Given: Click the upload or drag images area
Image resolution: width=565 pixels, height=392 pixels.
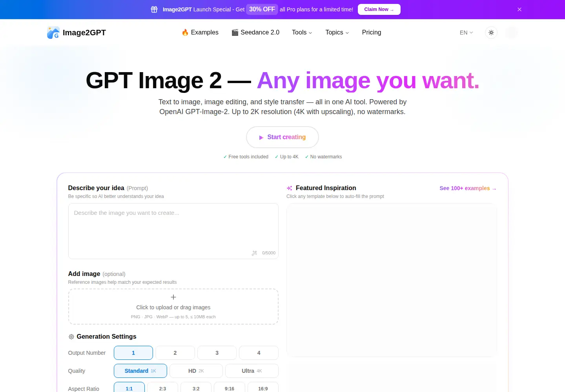Looking at the screenshot, I should tap(173, 307).
